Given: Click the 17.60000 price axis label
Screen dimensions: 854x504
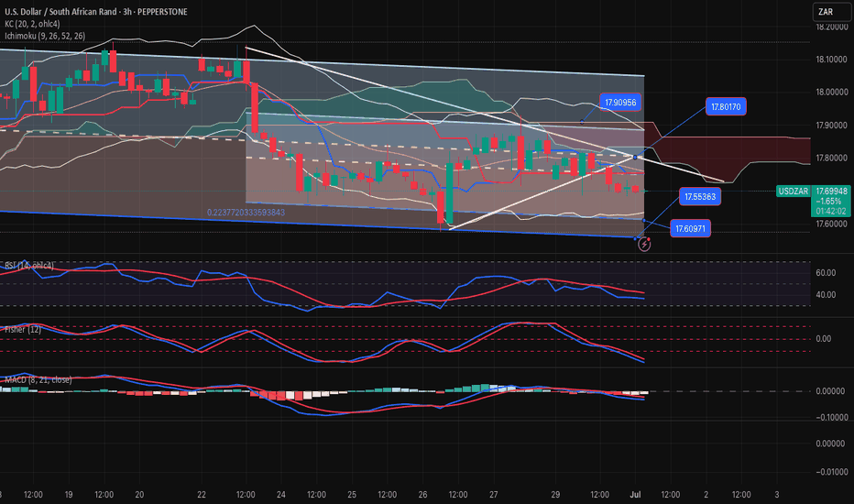Looking at the screenshot, I should pos(832,224).
